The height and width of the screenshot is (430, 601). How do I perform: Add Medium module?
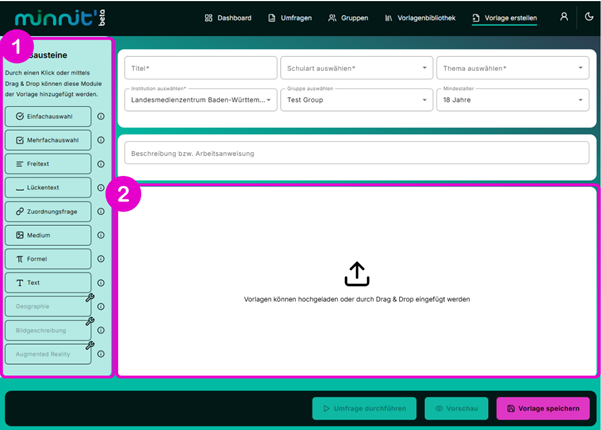pos(48,235)
